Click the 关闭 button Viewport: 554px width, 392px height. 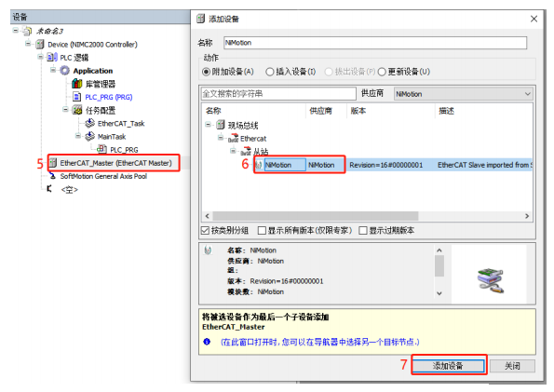point(512,366)
